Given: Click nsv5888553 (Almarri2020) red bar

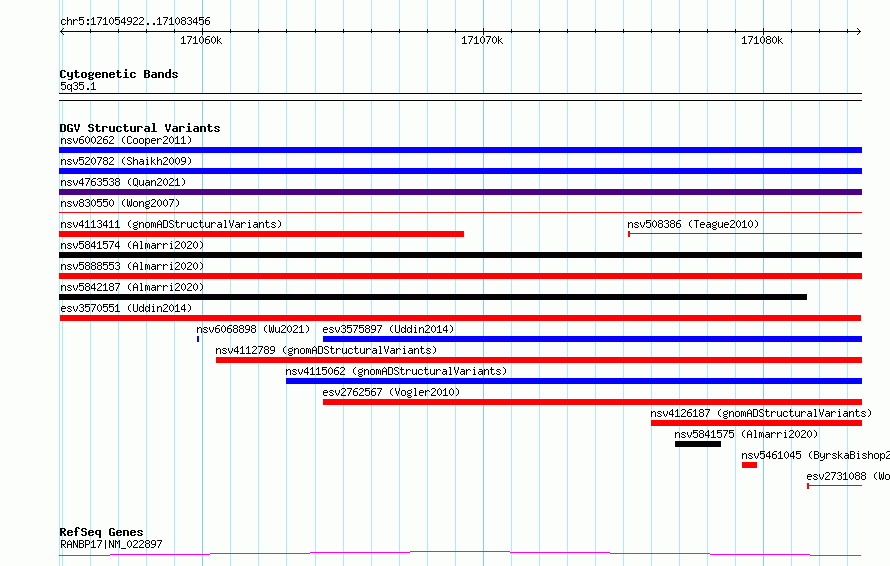Looking at the screenshot, I should point(460,276).
